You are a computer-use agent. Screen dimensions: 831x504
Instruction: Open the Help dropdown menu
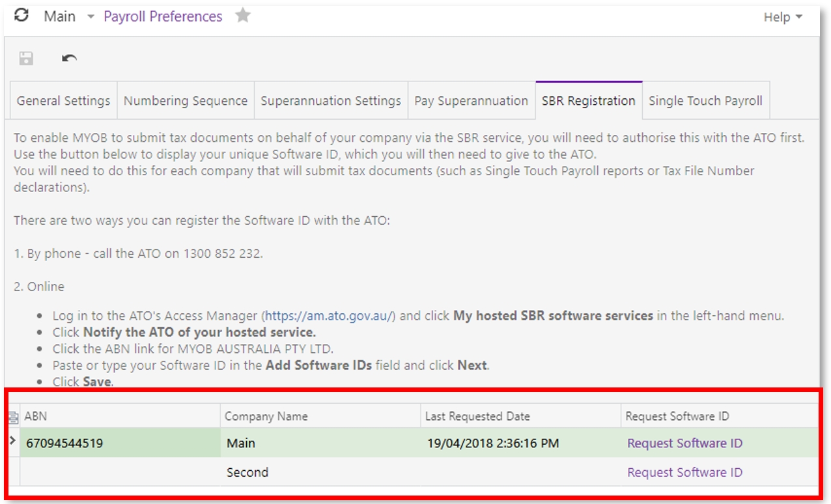pos(782,18)
